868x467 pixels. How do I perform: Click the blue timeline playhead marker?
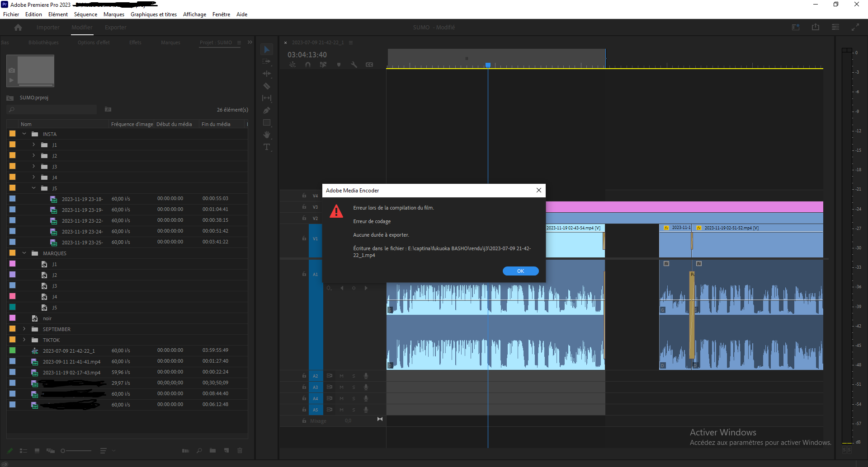(x=488, y=65)
